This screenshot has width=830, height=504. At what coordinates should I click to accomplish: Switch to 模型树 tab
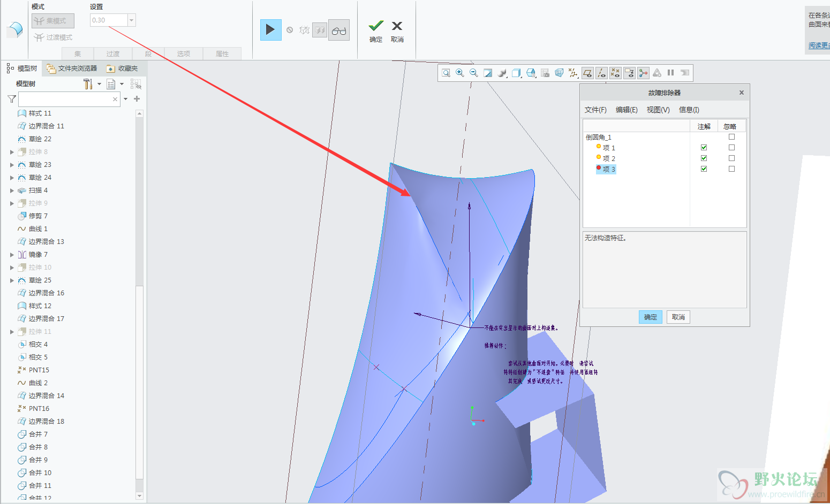(x=22, y=68)
